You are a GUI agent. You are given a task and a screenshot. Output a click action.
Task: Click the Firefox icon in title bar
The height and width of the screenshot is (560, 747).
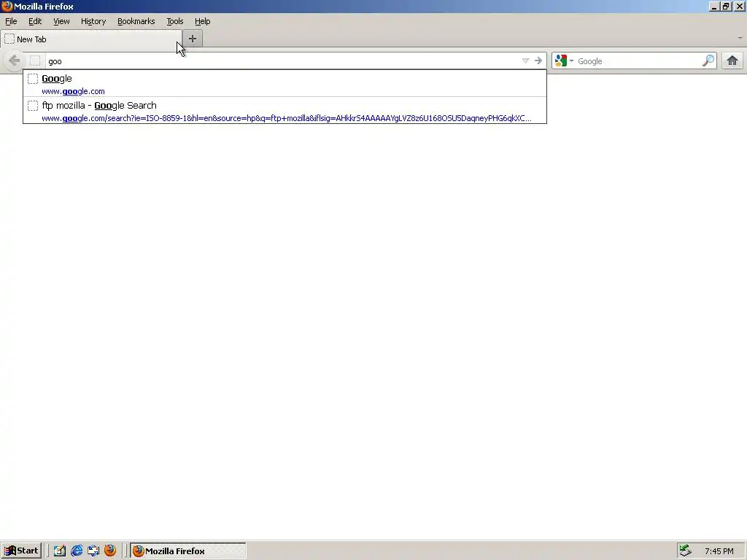7,6
